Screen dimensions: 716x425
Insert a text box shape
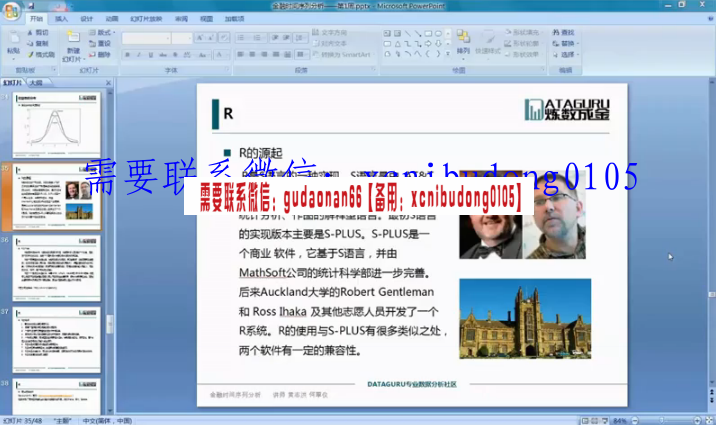pos(387,33)
